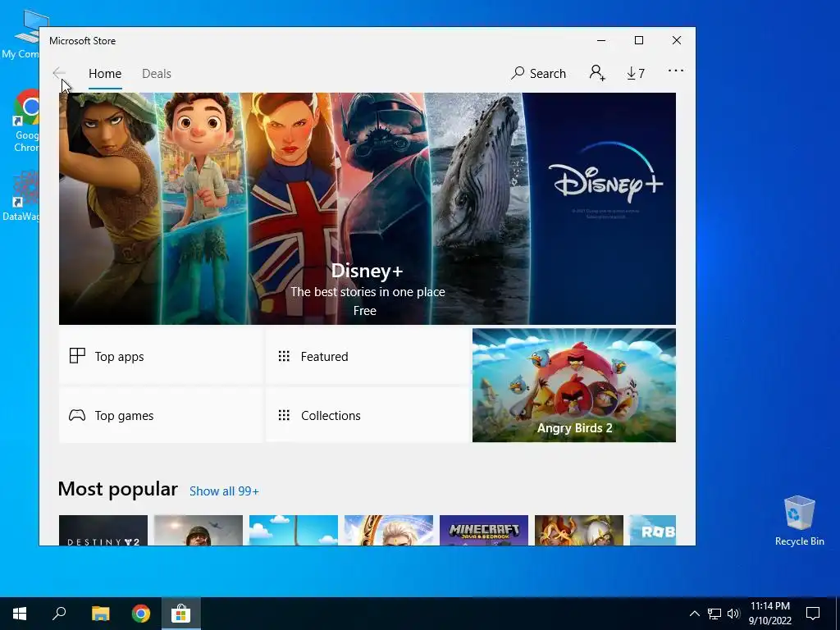Click the Top apps grid icon
Screen dimensions: 840x630
pos(77,356)
